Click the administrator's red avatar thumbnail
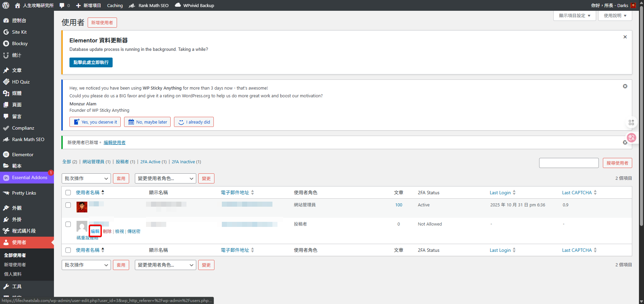Viewport: 644px width, 304px height. click(82, 207)
